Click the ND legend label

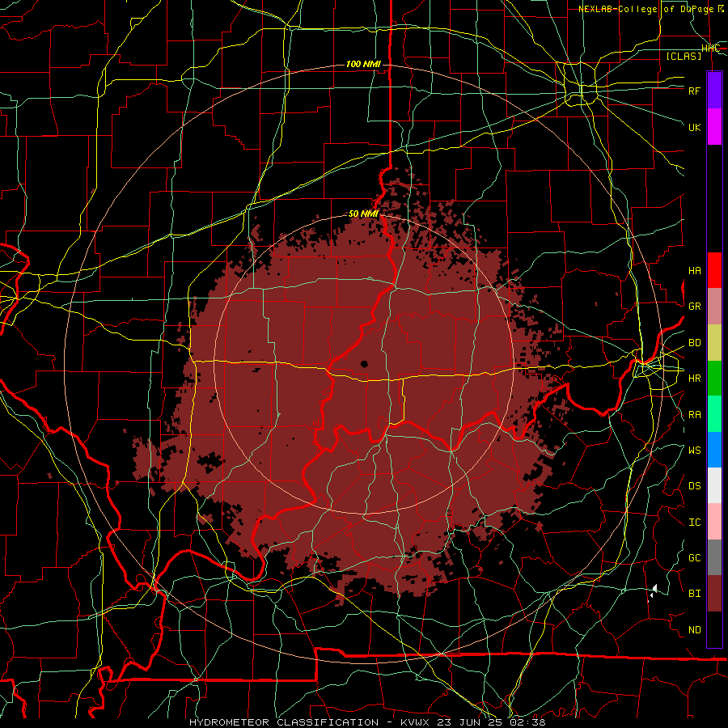coord(695,630)
